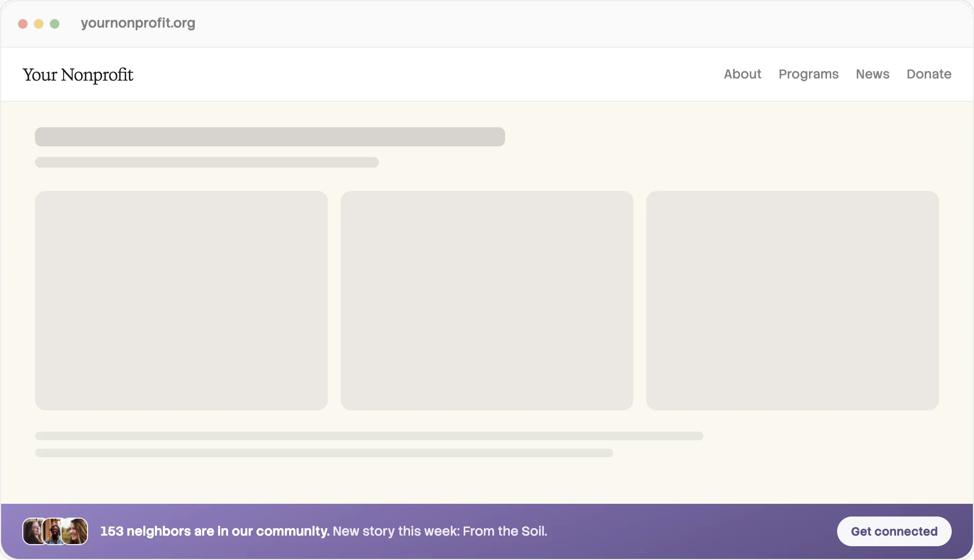Click the yournonprofit.org address text
Image resolution: width=974 pixels, height=560 pixels.
point(138,23)
